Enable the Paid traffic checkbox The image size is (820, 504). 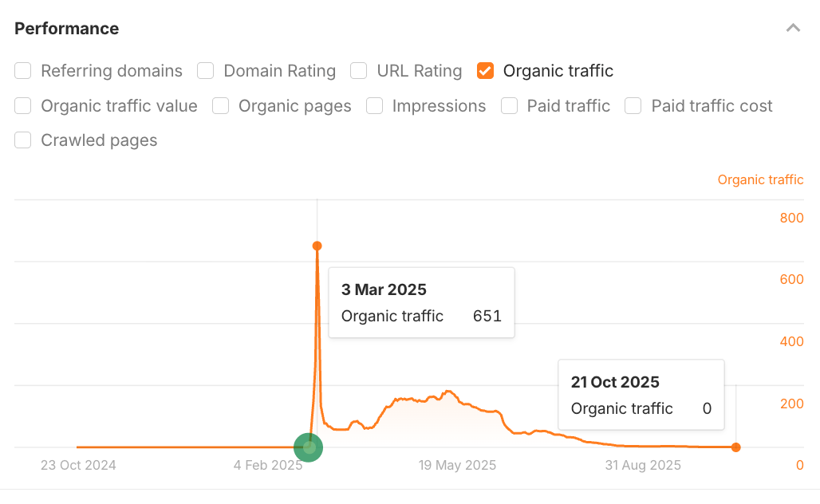(509, 105)
